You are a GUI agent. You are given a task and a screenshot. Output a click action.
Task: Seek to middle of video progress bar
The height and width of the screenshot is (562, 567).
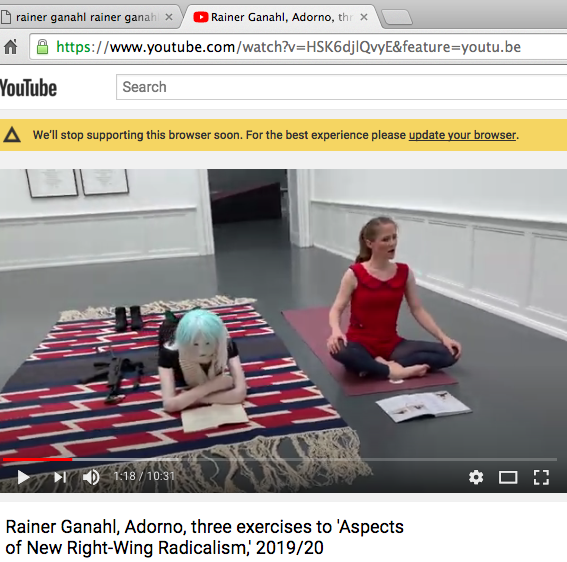pyautogui.click(x=280, y=460)
